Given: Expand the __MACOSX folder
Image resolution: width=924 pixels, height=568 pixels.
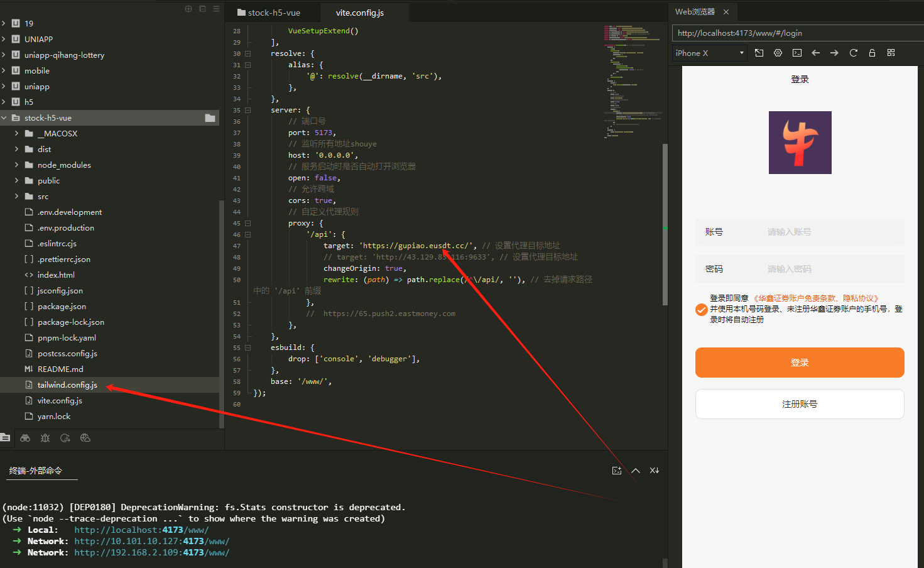Looking at the screenshot, I should 16,133.
